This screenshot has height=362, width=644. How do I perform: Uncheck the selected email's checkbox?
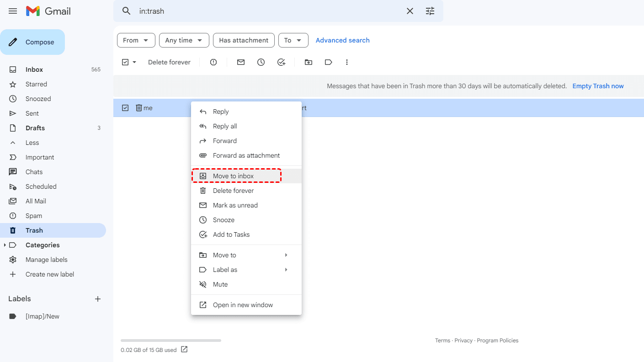pyautogui.click(x=125, y=108)
